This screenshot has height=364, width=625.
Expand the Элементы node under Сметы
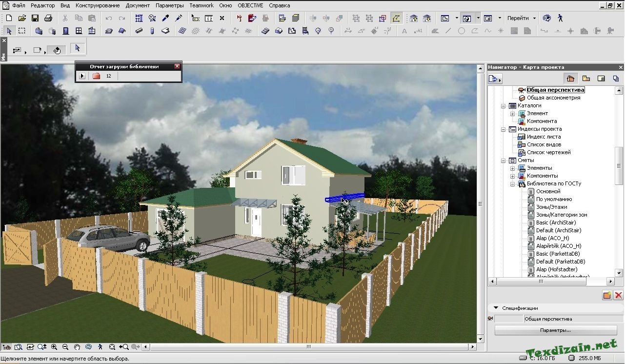click(x=512, y=168)
